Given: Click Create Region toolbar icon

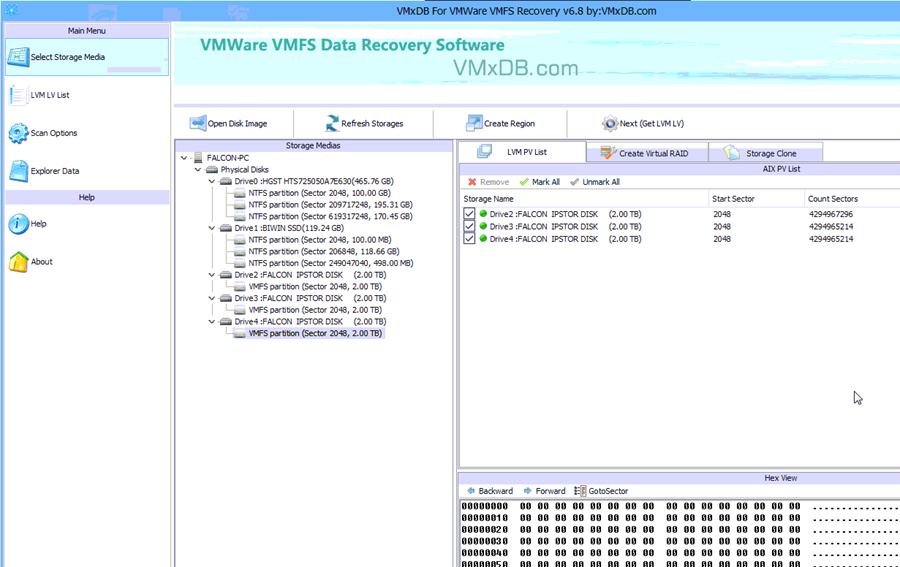Looking at the screenshot, I should (474, 123).
